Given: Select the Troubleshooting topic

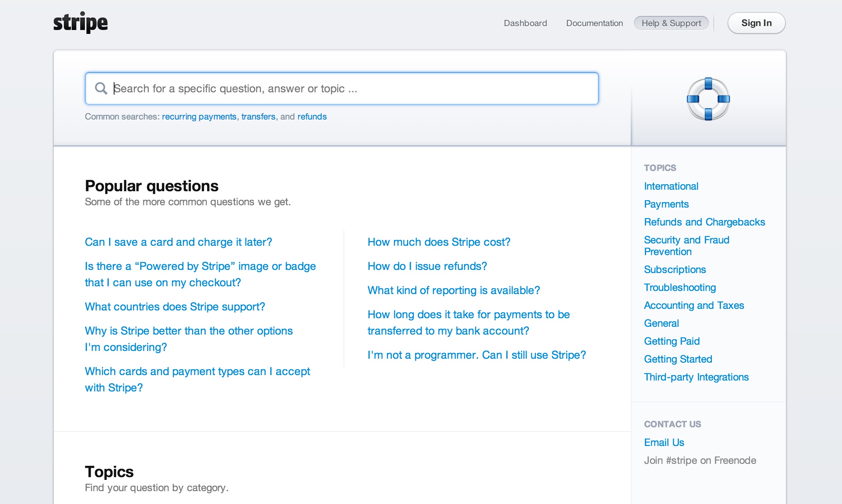Looking at the screenshot, I should point(680,287).
